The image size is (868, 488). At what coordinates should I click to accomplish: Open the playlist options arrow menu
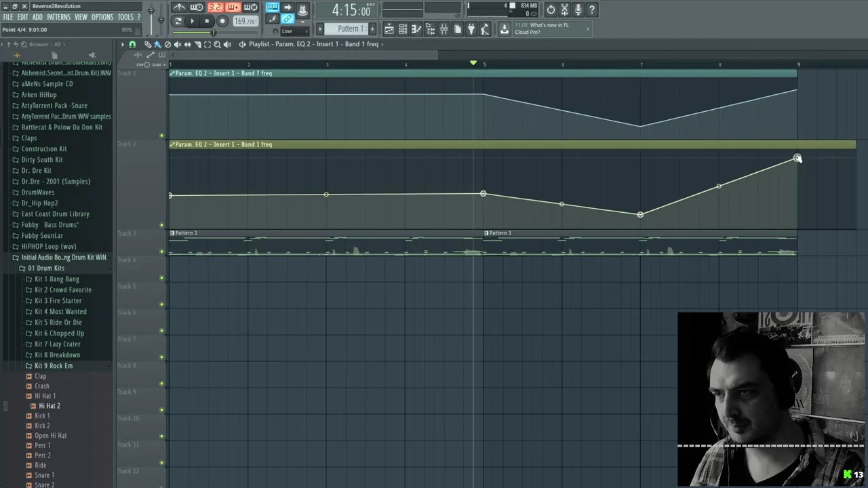[122, 44]
